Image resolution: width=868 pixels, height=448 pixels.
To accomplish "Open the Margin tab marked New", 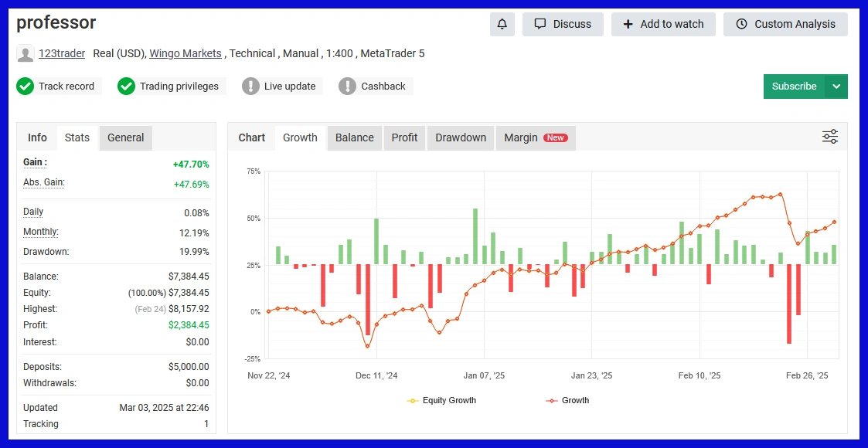I will [536, 137].
